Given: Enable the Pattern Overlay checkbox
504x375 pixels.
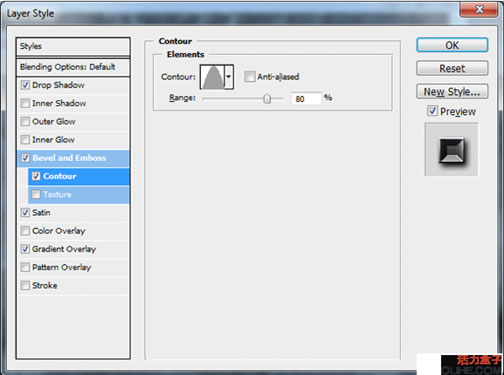Looking at the screenshot, I should point(25,267).
